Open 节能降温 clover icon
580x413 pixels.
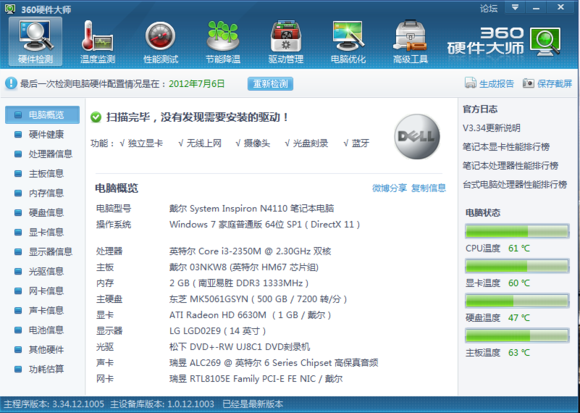click(223, 41)
